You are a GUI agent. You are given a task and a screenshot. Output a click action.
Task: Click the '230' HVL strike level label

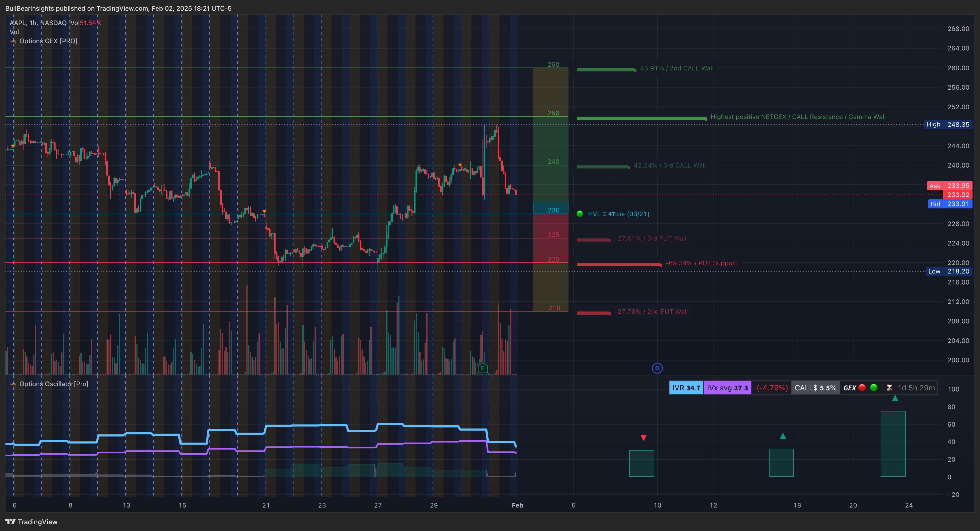click(x=553, y=210)
